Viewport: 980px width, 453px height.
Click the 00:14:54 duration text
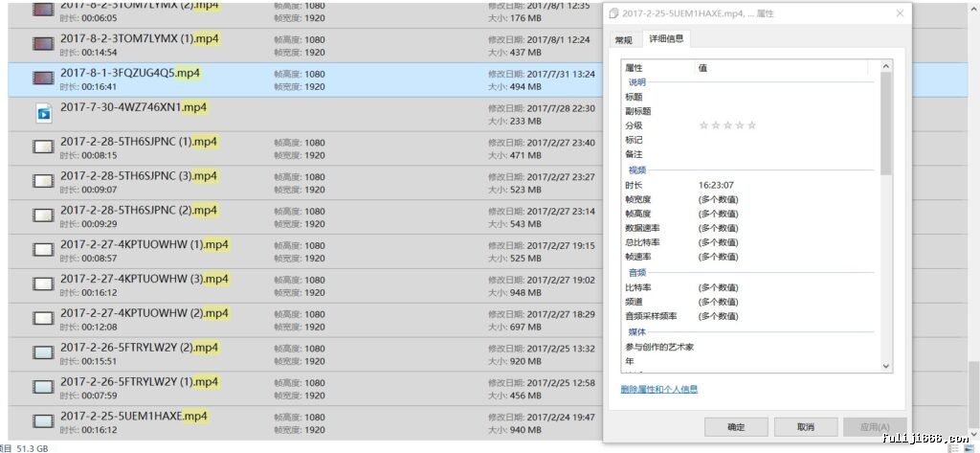(99, 53)
